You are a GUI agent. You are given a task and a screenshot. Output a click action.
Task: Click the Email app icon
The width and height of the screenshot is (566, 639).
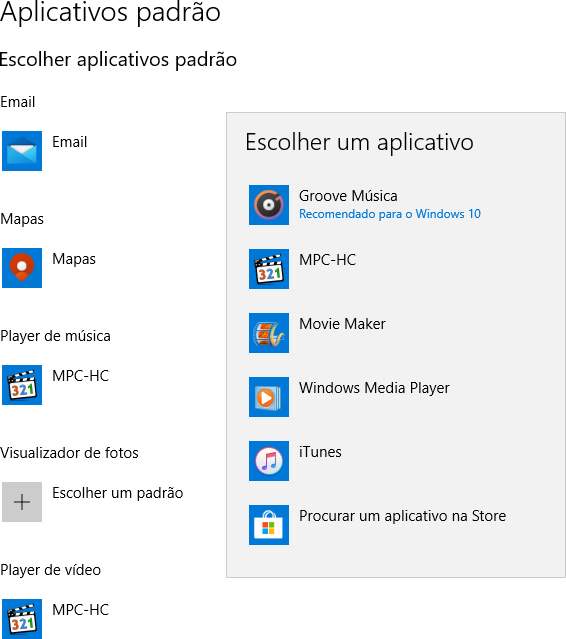click(22, 151)
